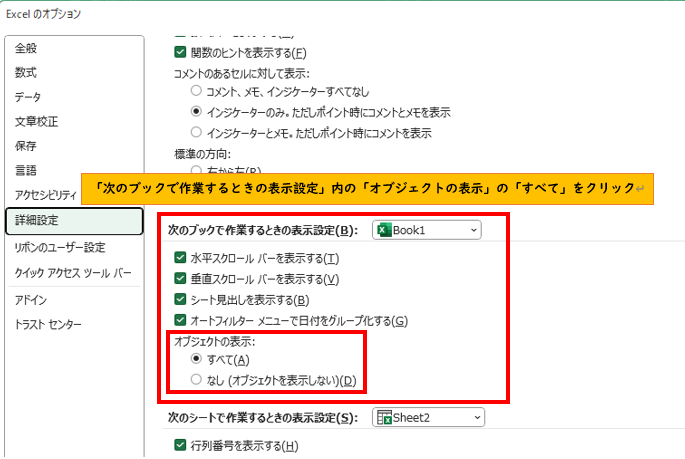The image size is (685, 459).
Task: Toggle 行列番号を表示する checkbox
Action: (x=180, y=445)
